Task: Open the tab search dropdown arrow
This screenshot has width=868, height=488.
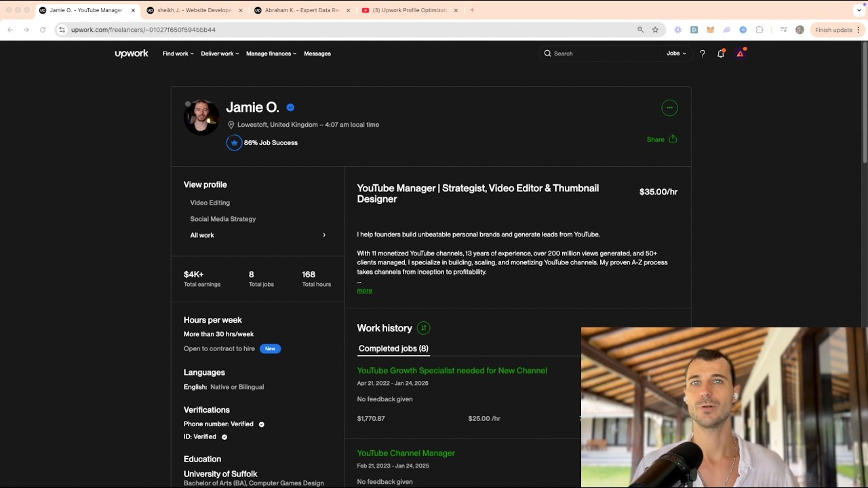Action: pos(859,10)
